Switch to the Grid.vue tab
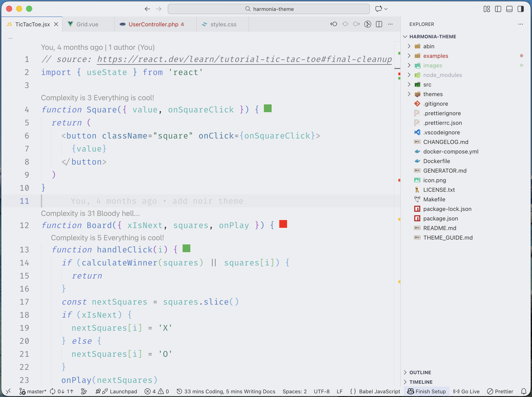Image resolution: width=532 pixels, height=397 pixels. pos(87,24)
